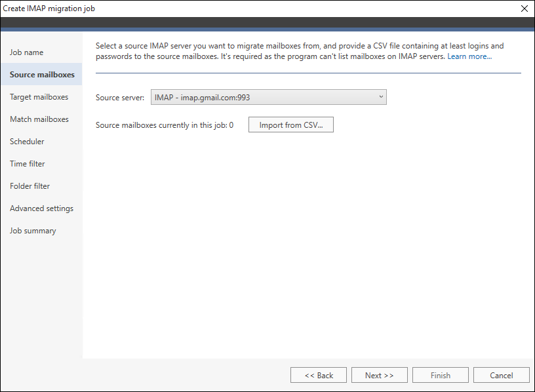Click the text 'Source mailboxes currently in this job: 0'
Image resolution: width=535 pixels, height=392 pixels.
(x=165, y=125)
